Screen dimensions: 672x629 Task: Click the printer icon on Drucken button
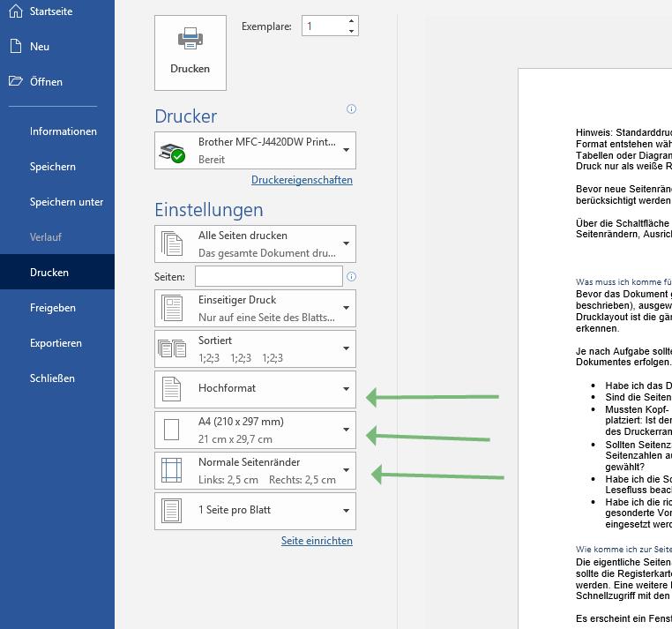coord(190,40)
